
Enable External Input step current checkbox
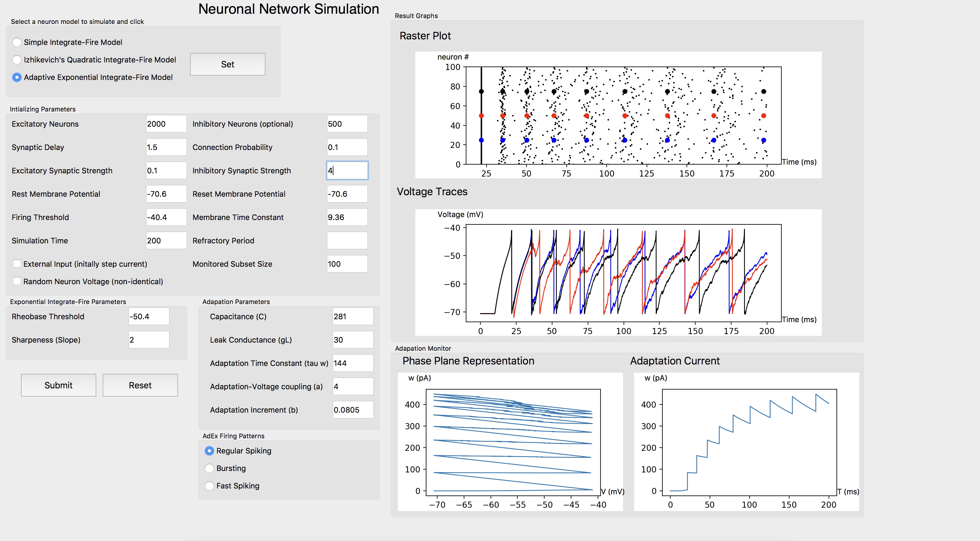17,264
